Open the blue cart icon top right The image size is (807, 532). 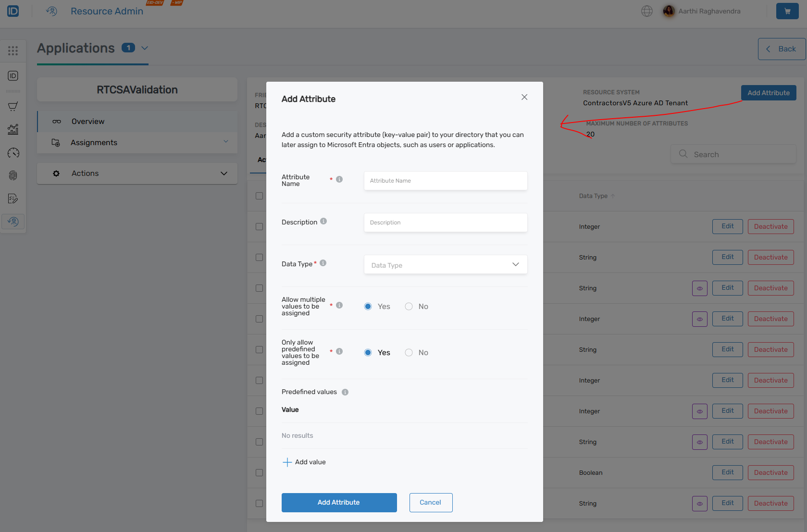[x=787, y=11]
